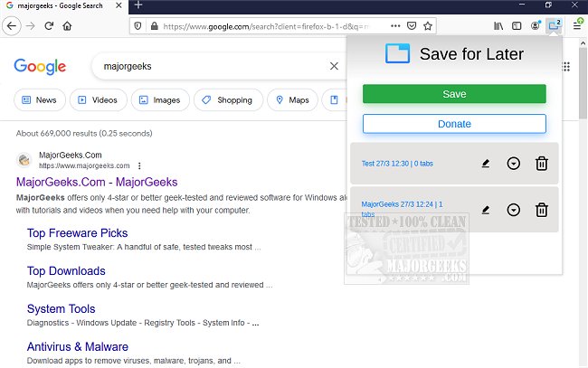
Task: Click the tracking protection shield icon
Action: (x=138, y=26)
